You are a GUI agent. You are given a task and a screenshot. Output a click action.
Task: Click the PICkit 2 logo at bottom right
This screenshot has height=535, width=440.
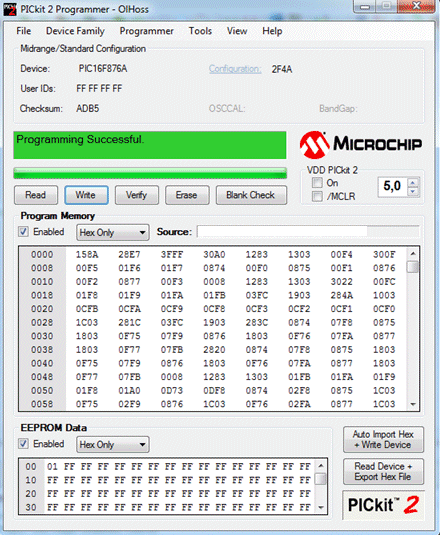(x=383, y=505)
